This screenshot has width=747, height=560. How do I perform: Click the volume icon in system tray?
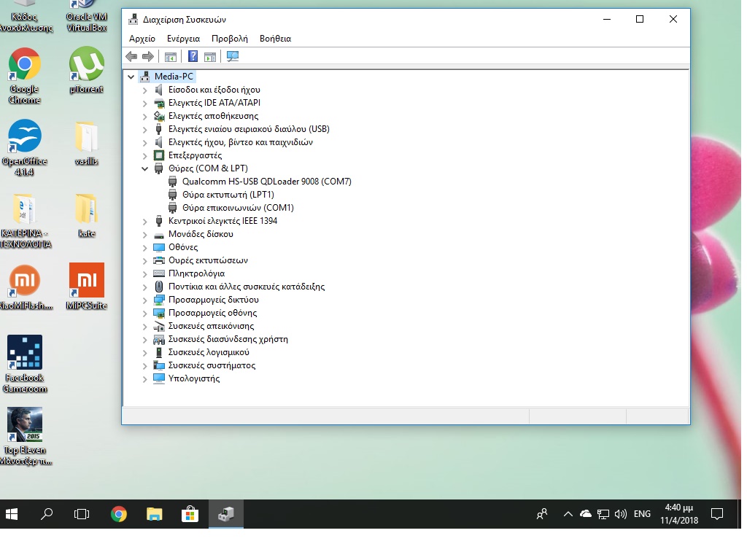click(621, 514)
